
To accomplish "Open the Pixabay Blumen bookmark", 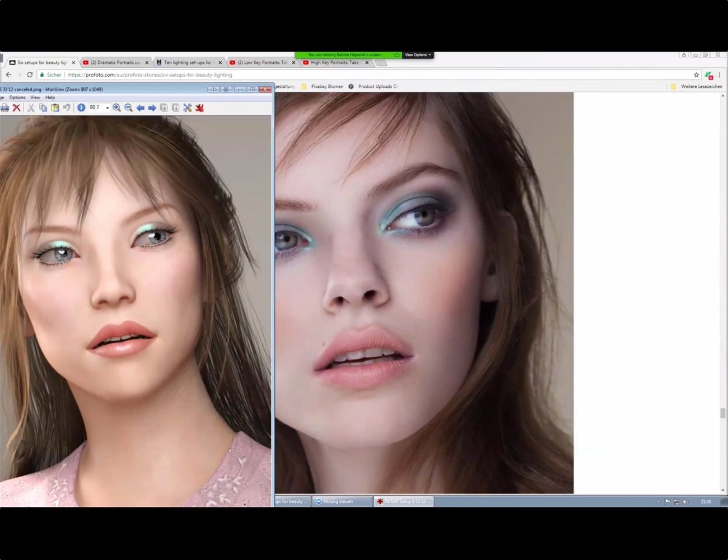I will [325, 87].
